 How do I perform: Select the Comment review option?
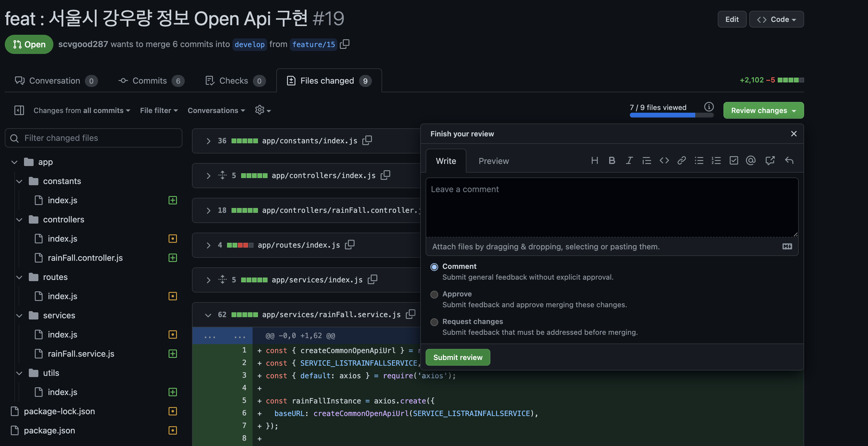click(434, 267)
